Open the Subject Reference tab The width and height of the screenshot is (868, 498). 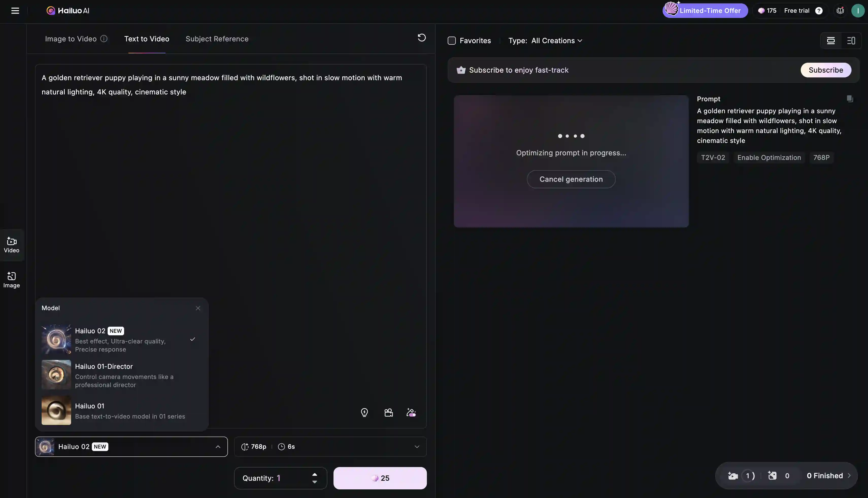click(x=217, y=39)
